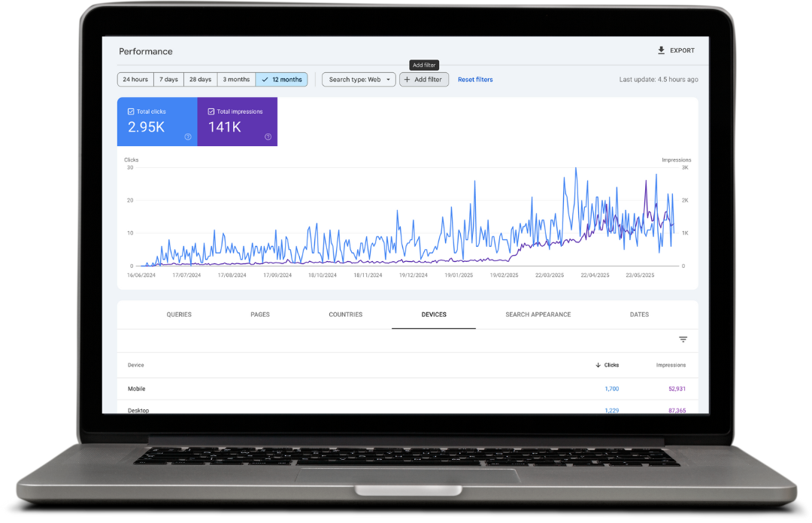Image resolution: width=812 pixels, height=523 pixels.
Task: Click the Export download icon
Action: [661, 50]
